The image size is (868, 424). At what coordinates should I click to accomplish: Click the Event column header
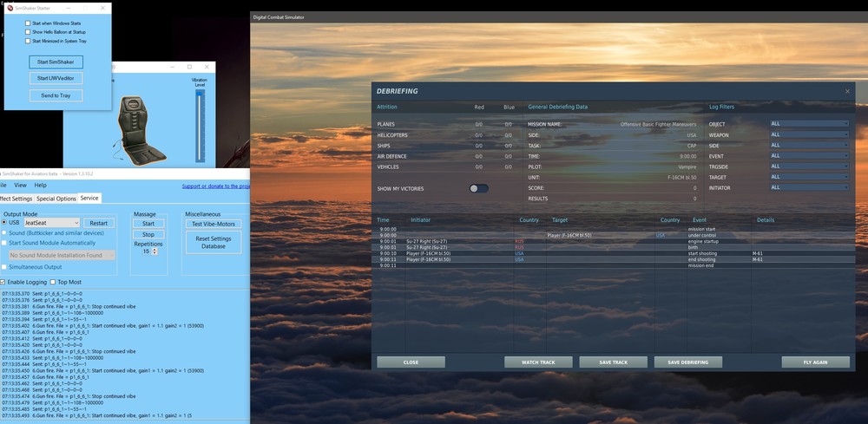(699, 220)
